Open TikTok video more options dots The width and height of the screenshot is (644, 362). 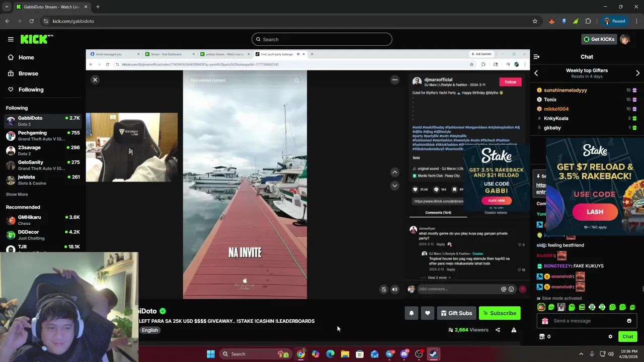coord(394,79)
